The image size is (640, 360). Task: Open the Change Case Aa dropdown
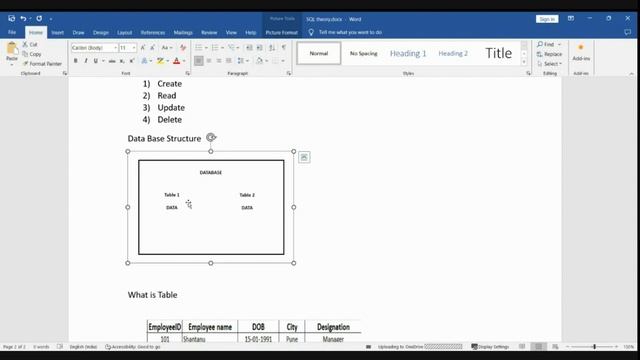167,48
